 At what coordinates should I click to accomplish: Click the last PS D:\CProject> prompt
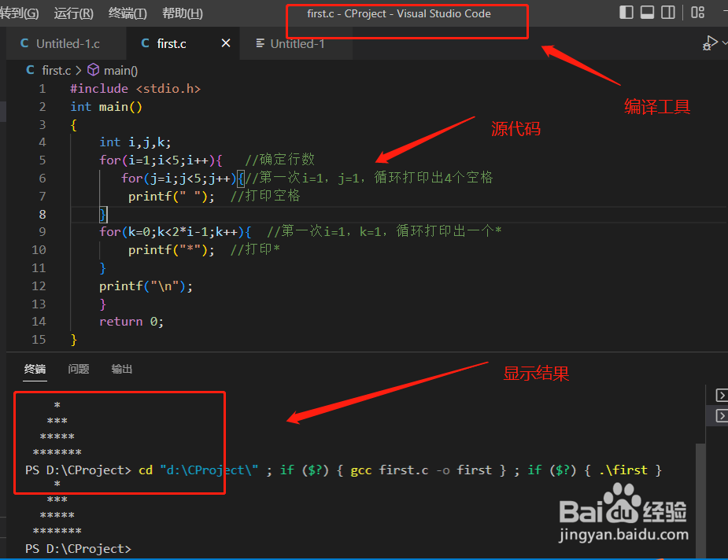79,549
